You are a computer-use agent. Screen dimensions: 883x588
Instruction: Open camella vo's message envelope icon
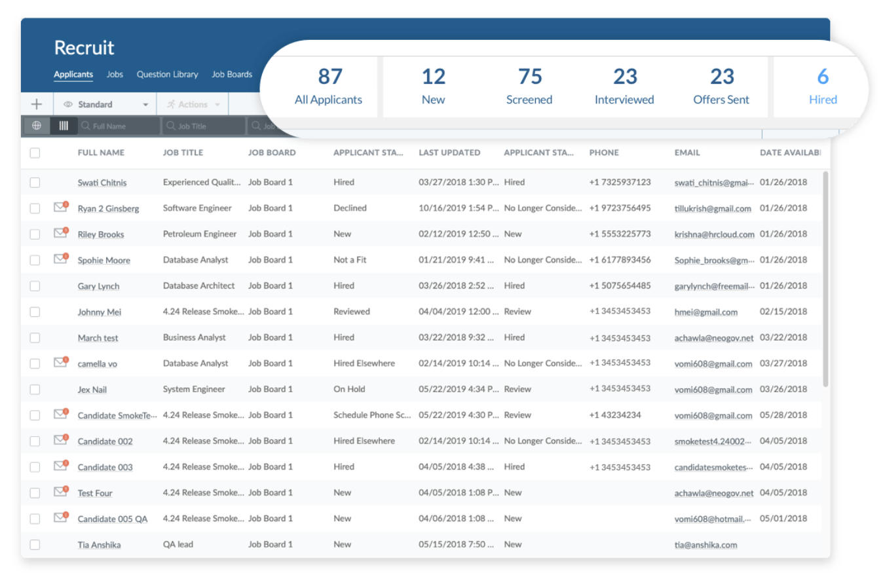pyautogui.click(x=60, y=363)
